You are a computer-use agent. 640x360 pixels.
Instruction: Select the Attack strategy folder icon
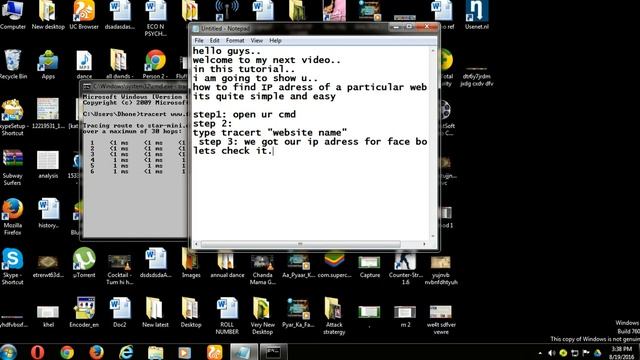point(334,316)
